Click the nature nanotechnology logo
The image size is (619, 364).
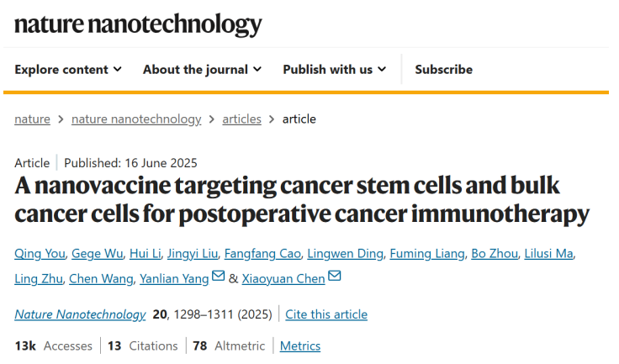tap(138, 24)
